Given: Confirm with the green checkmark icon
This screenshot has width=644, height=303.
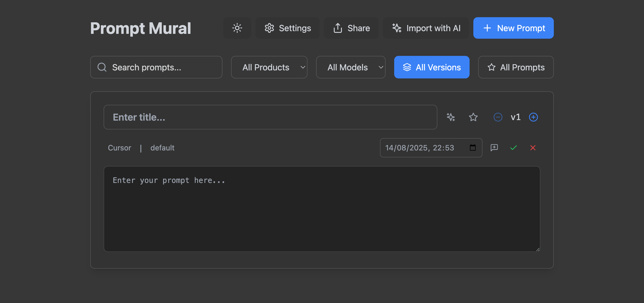Looking at the screenshot, I should click(x=514, y=147).
